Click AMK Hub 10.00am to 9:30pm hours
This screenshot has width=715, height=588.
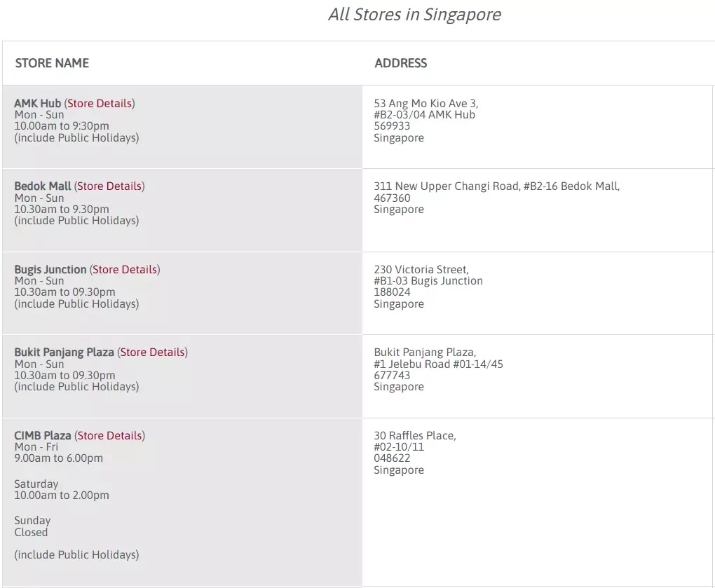point(62,126)
